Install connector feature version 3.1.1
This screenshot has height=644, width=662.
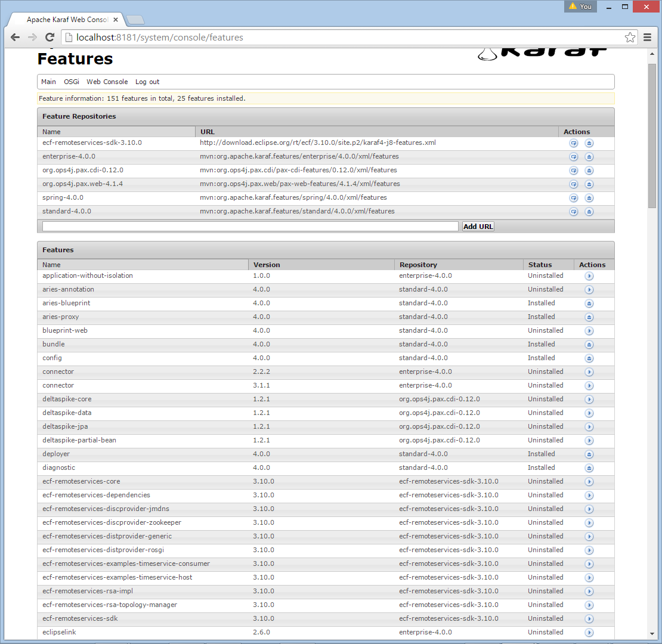point(589,386)
